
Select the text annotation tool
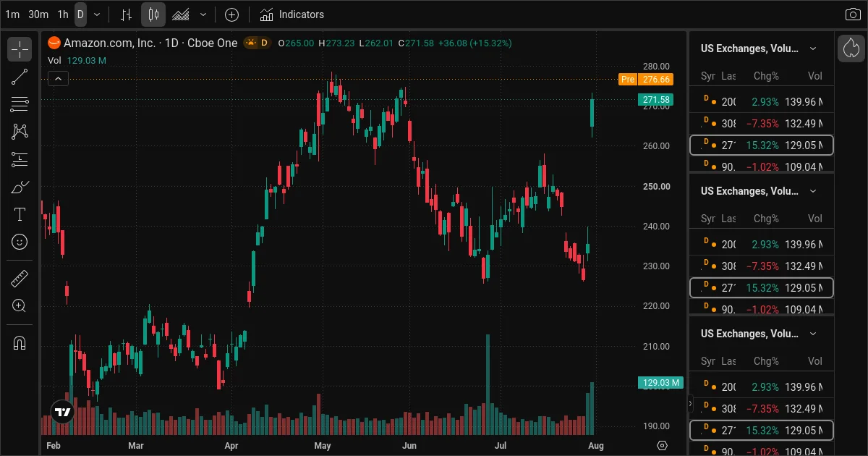pos(20,214)
